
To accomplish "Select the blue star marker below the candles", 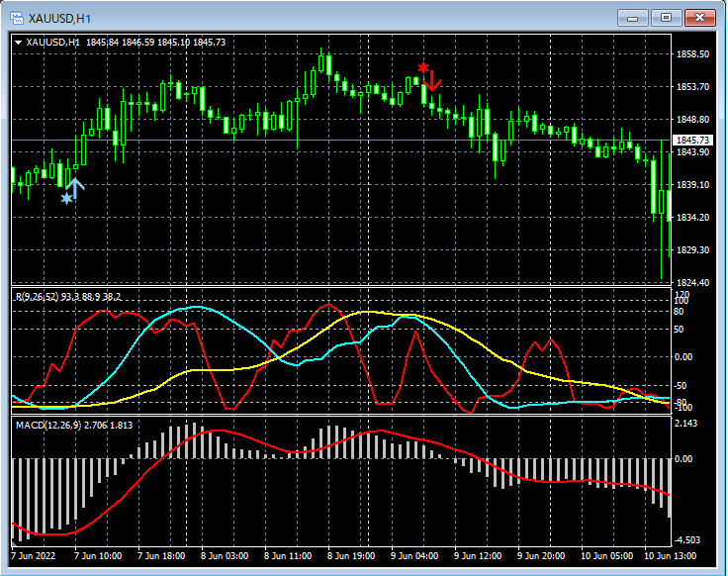I will (66, 199).
